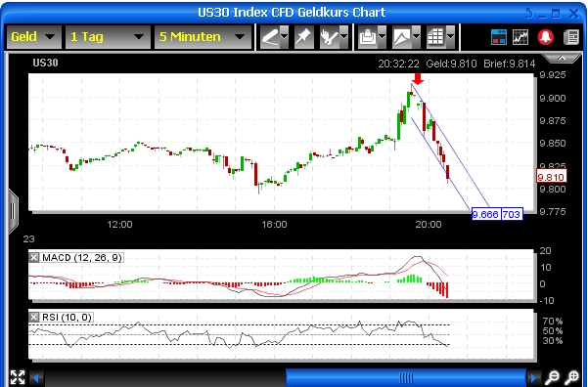The width and height of the screenshot is (588, 387).
Task: Open the 5 Minuten interval dropdown
Action: tap(203, 37)
